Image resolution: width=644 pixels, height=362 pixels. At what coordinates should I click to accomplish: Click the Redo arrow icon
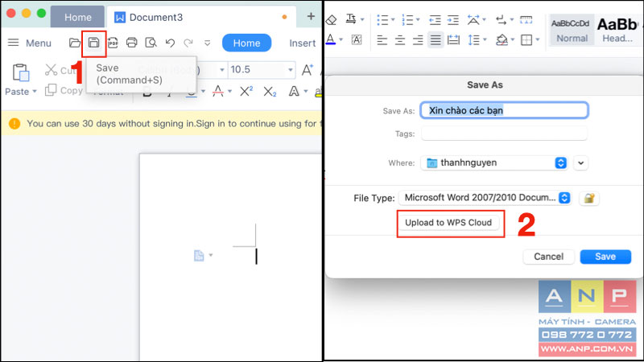pos(188,43)
